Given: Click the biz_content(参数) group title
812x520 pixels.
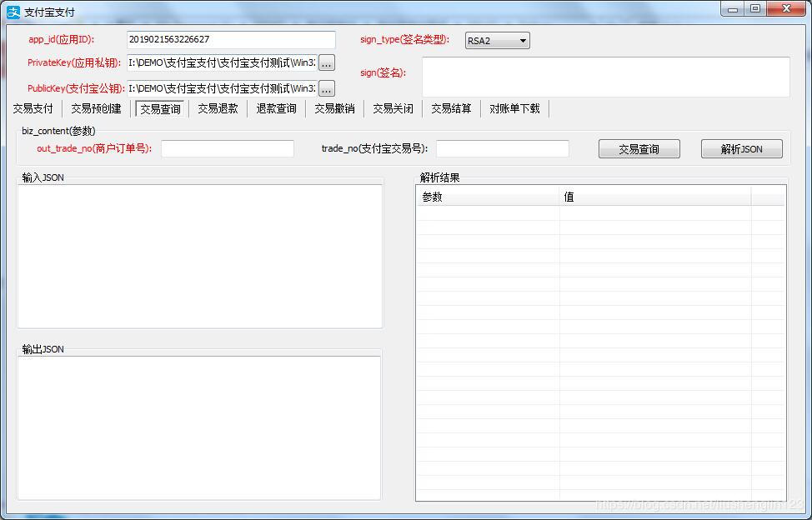Looking at the screenshot, I should coord(58,131).
